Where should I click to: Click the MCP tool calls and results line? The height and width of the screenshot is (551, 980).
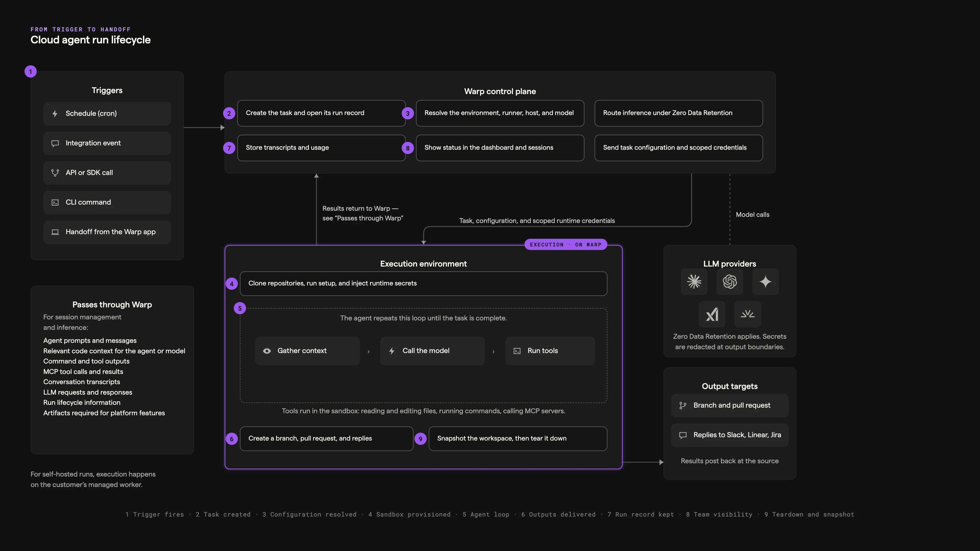[83, 371]
